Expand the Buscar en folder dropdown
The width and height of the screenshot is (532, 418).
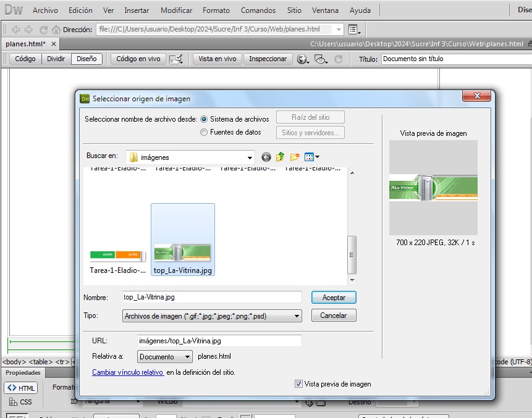pyautogui.click(x=250, y=157)
